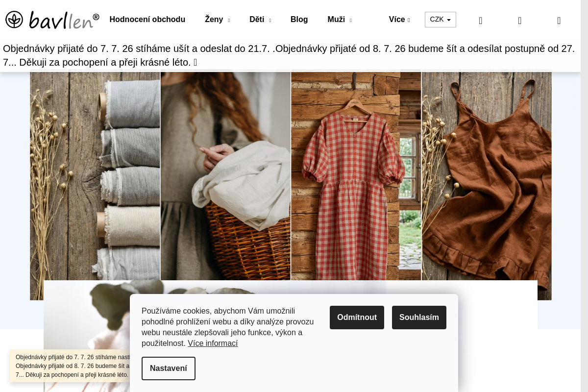
Task: Follow the Více informací link
Action: click(x=213, y=343)
